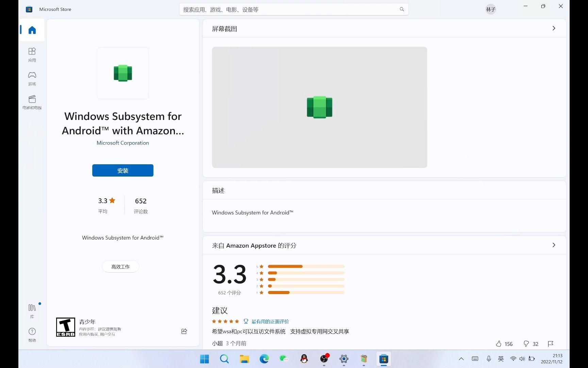This screenshot has width=588, height=368.
Task: Click the share icon on the app card
Action: [x=184, y=331]
